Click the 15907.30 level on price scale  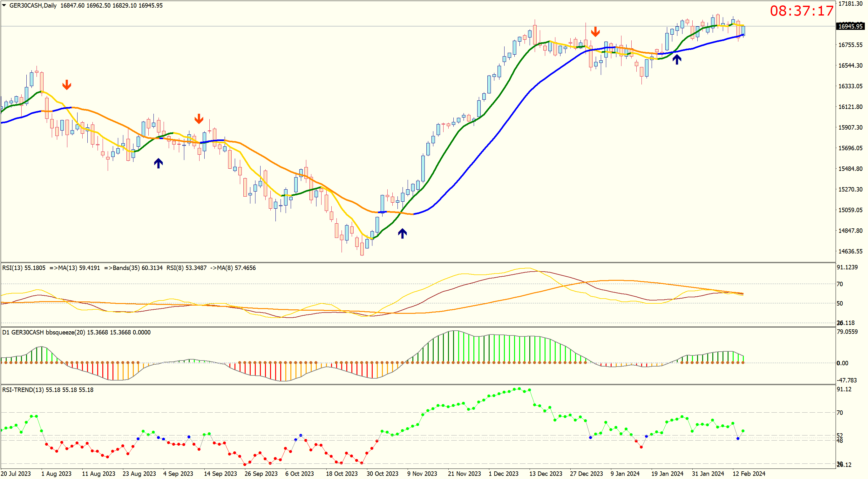click(850, 127)
